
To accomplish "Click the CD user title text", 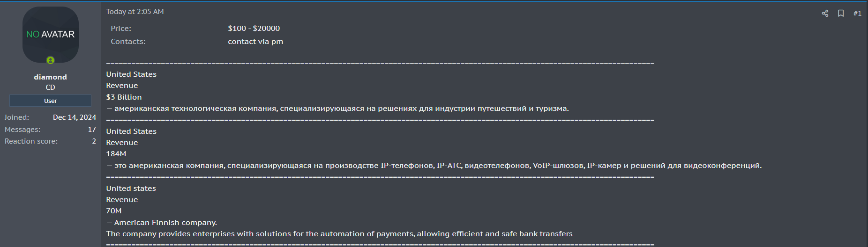I will click(x=51, y=87).
